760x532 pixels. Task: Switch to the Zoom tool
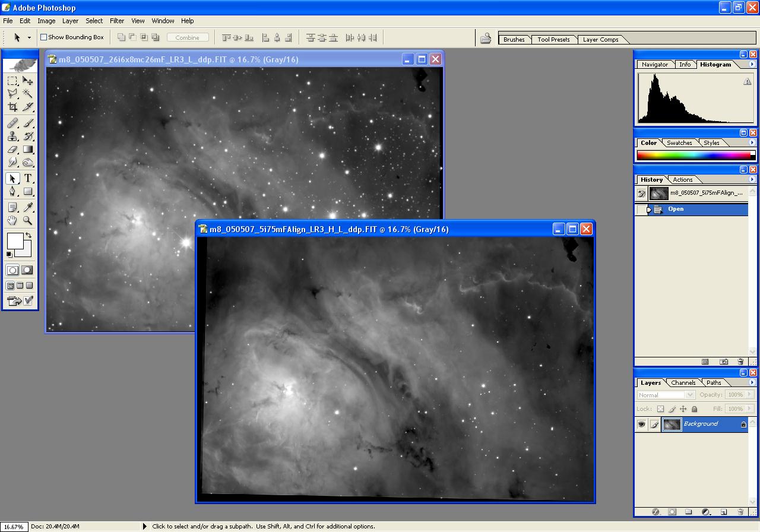coord(28,221)
